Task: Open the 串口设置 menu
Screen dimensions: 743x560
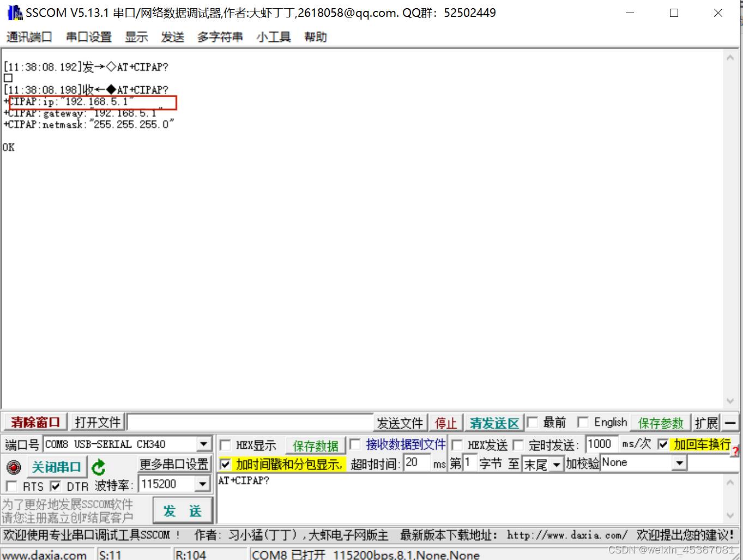Action: 89,37
